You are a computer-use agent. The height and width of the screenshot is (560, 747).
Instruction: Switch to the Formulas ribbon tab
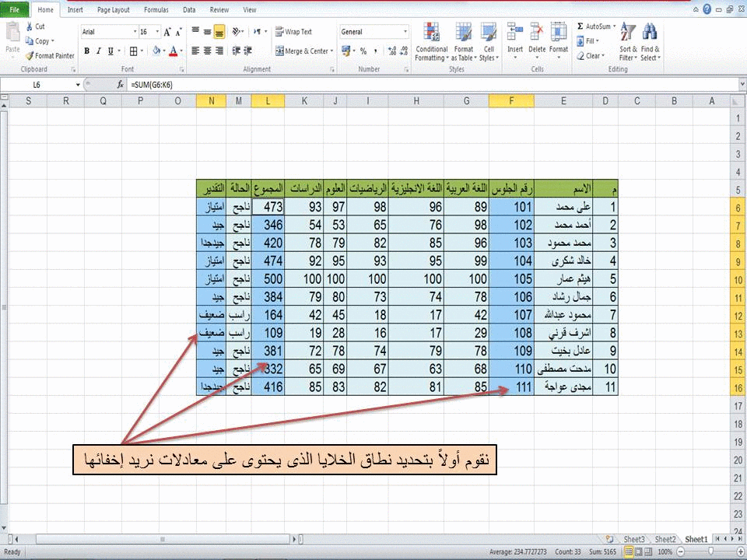point(156,9)
